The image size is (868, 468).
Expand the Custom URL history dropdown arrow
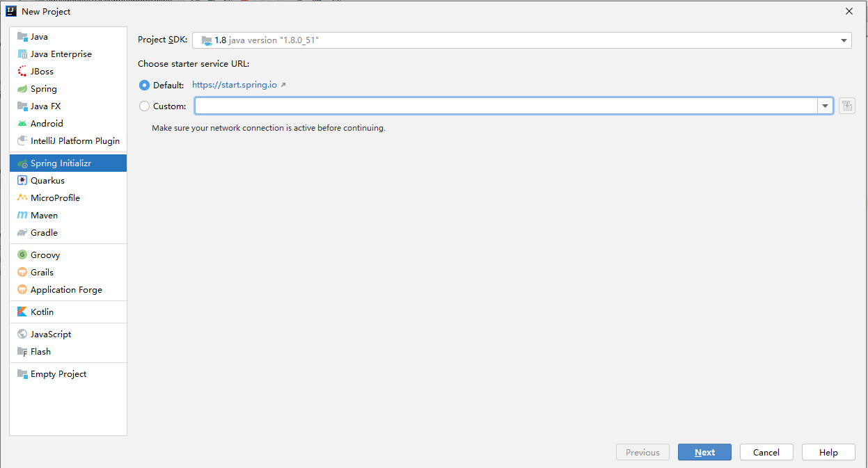pyautogui.click(x=826, y=106)
